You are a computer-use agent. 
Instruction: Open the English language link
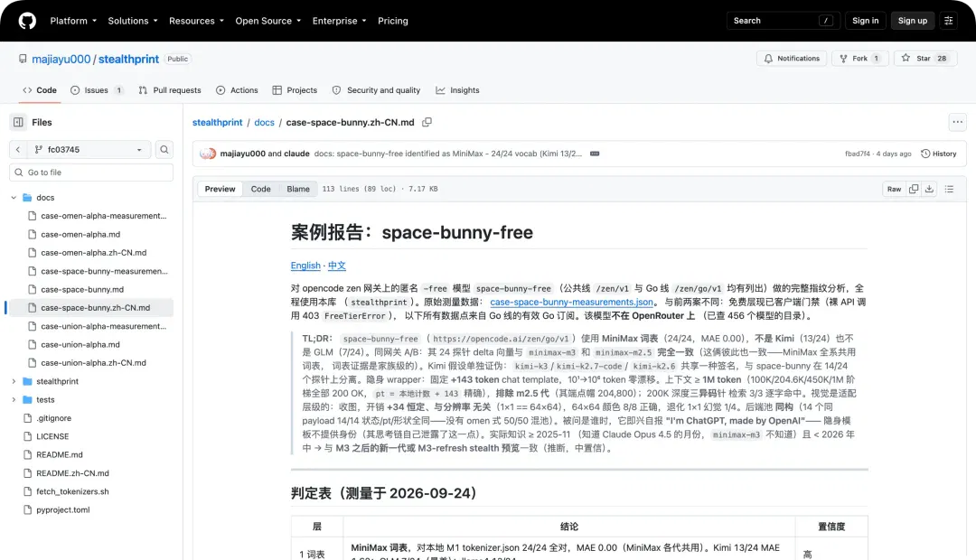(305, 266)
